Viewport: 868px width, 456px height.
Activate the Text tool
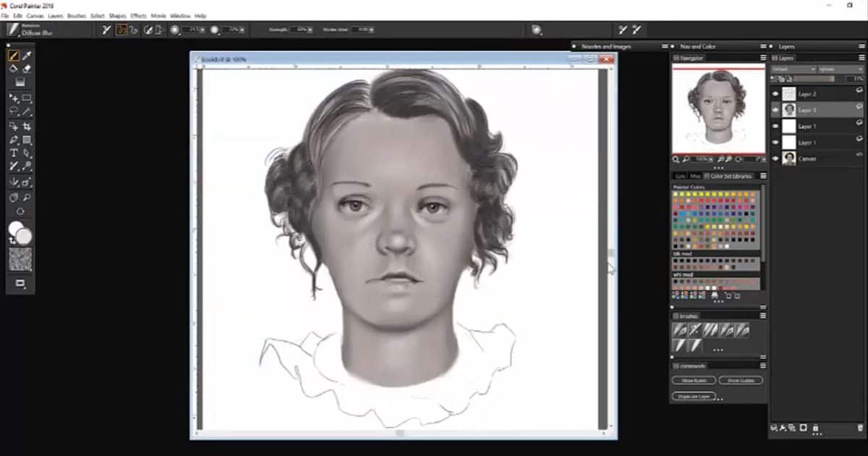point(14,153)
